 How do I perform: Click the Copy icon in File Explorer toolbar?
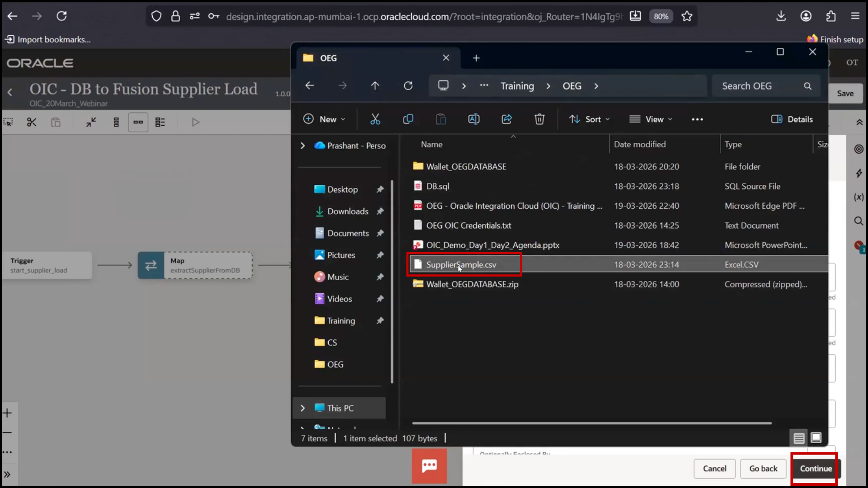point(408,119)
